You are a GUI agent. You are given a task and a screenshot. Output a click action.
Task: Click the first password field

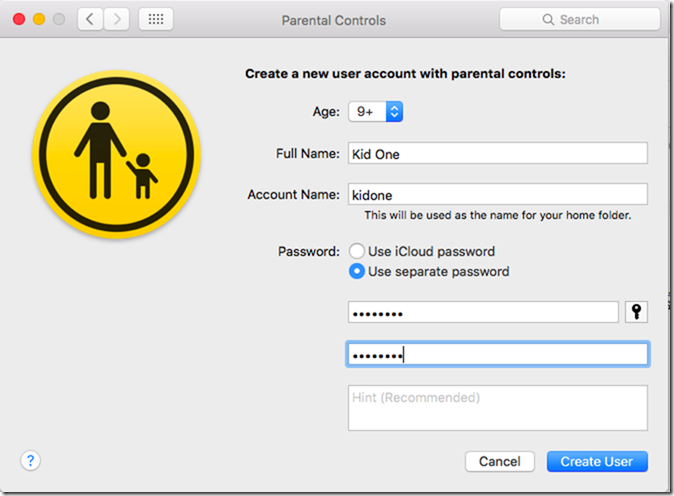pos(483,312)
